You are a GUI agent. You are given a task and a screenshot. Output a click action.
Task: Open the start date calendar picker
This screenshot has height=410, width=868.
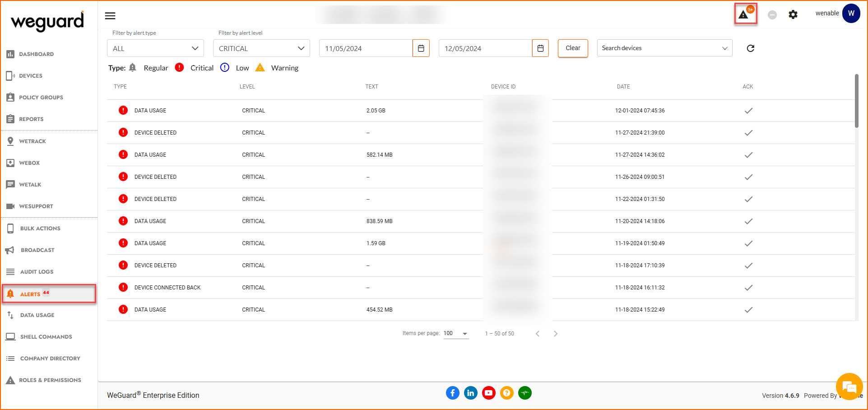pos(421,48)
